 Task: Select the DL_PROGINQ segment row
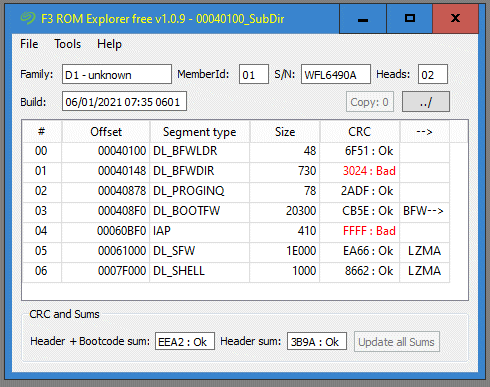click(236, 191)
